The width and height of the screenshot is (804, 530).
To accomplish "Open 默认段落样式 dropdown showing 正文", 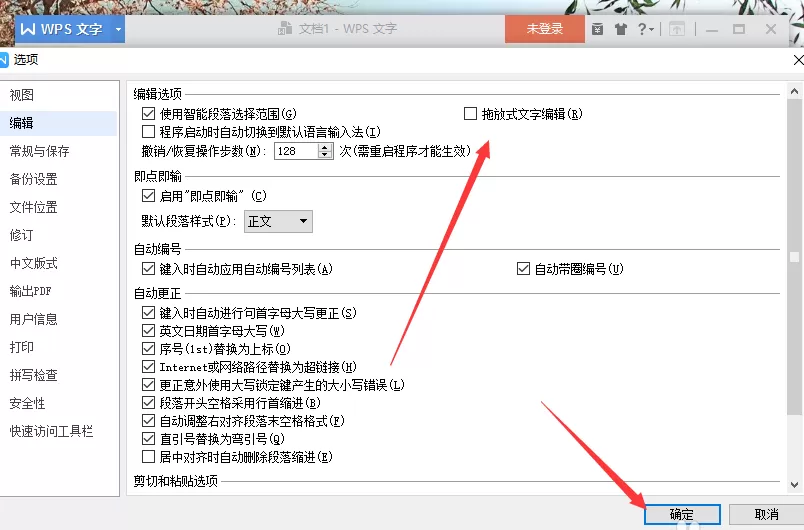I will [x=278, y=221].
